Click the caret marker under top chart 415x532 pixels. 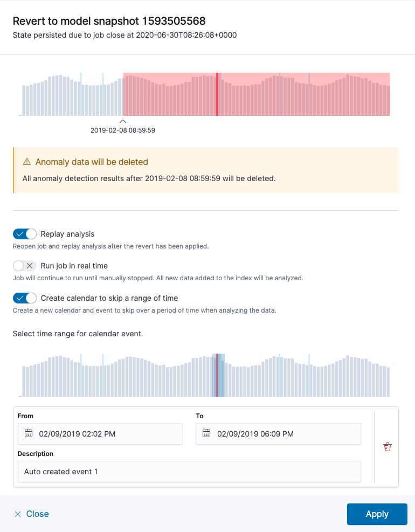pos(123,121)
